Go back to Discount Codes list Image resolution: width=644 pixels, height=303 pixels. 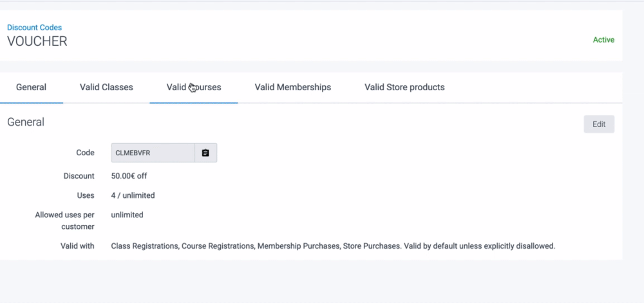point(34,28)
